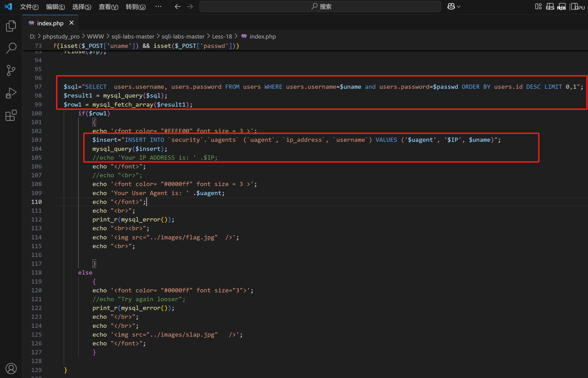588x378 pixels.
Task: Go back using the left arrow
Action: click(178, 7)
